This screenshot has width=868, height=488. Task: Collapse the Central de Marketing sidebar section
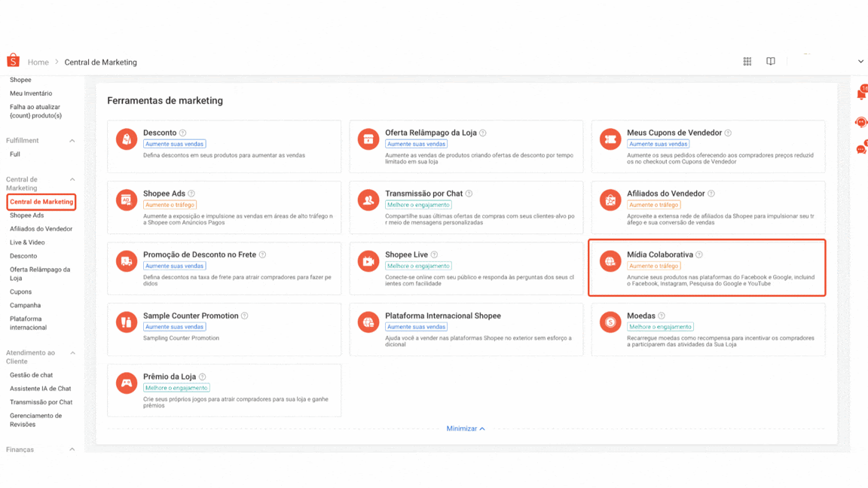click(x=72, y=178)
